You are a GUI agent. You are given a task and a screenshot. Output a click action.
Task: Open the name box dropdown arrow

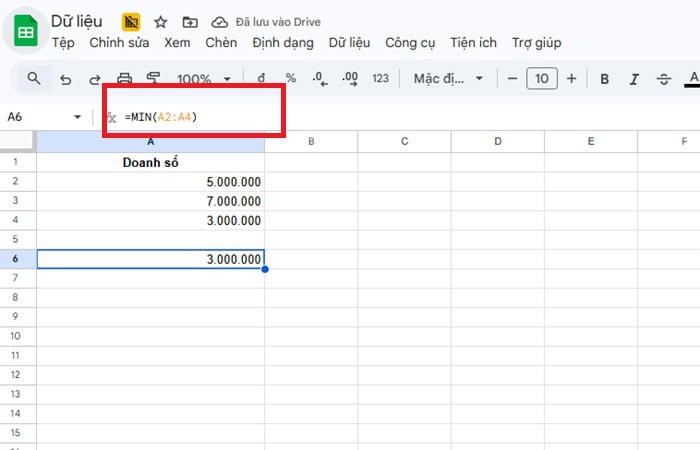pos(78,117)
